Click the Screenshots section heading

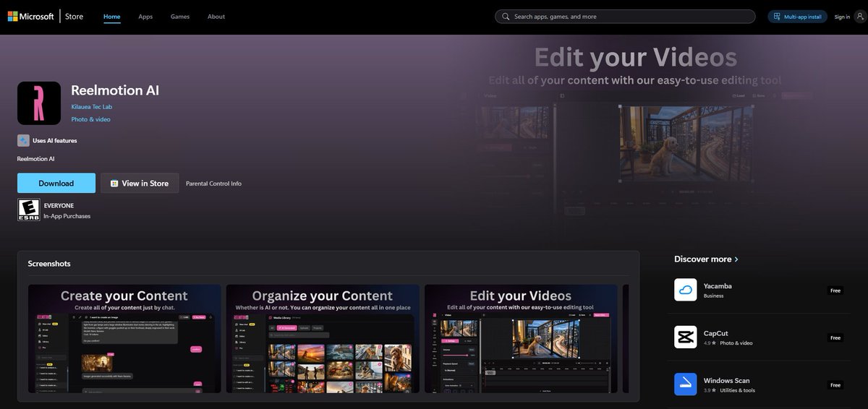click(49, 264)
